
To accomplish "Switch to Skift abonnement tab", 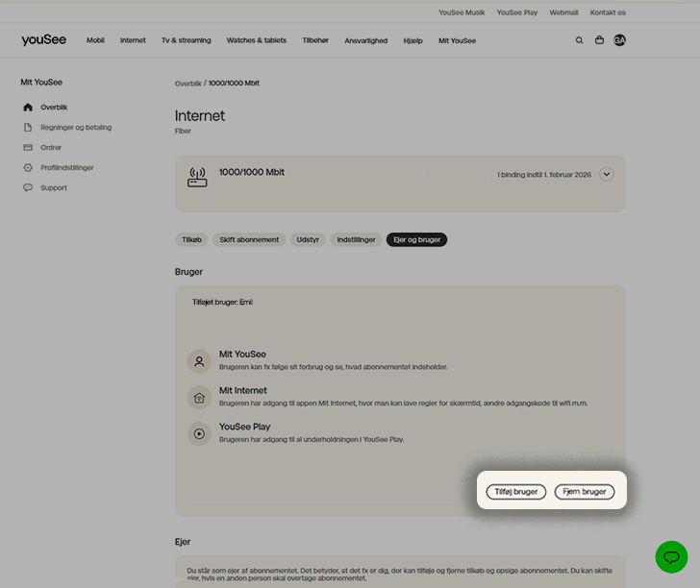I will click(x=249, y=239).
